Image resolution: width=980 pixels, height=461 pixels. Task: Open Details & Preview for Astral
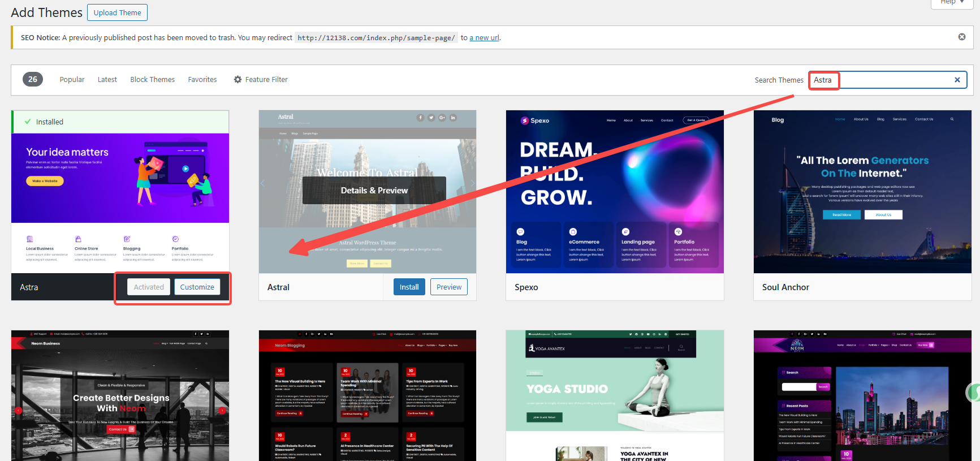point(374,191)
